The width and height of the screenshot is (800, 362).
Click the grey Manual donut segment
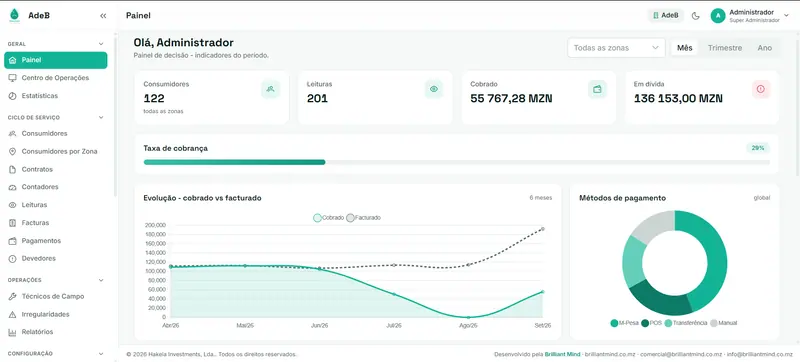pos(654,226)
